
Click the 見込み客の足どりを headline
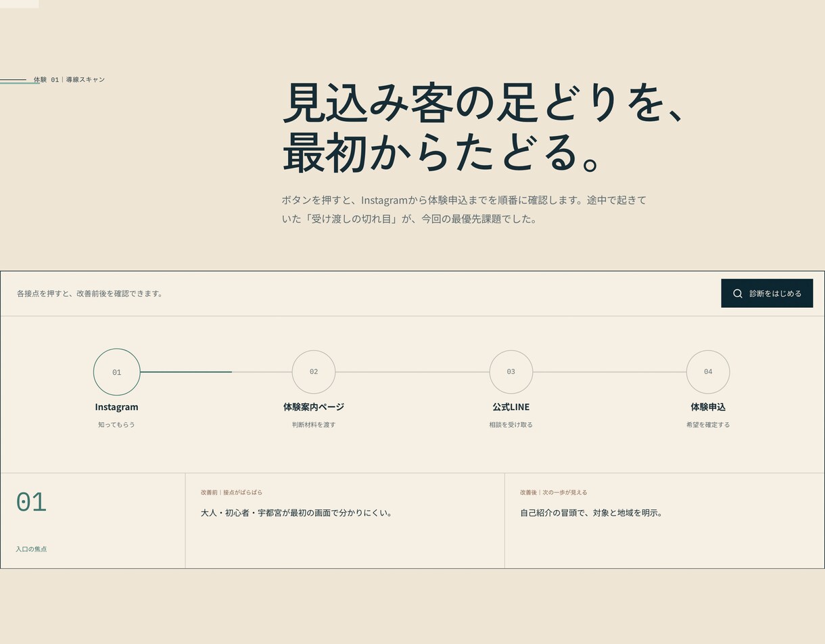(485, 127)
